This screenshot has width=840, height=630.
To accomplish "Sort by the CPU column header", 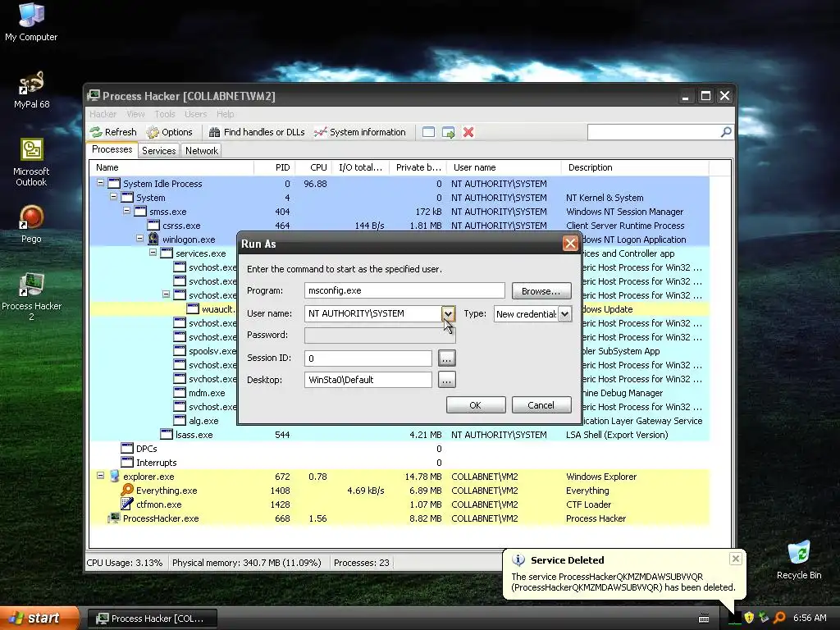I will (313, 167).
